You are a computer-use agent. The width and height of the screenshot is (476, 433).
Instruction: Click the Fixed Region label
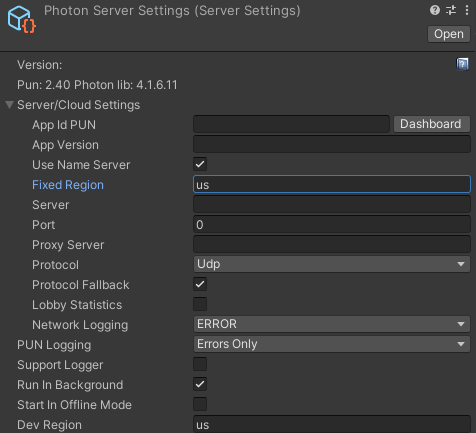(x=68, y=185)
